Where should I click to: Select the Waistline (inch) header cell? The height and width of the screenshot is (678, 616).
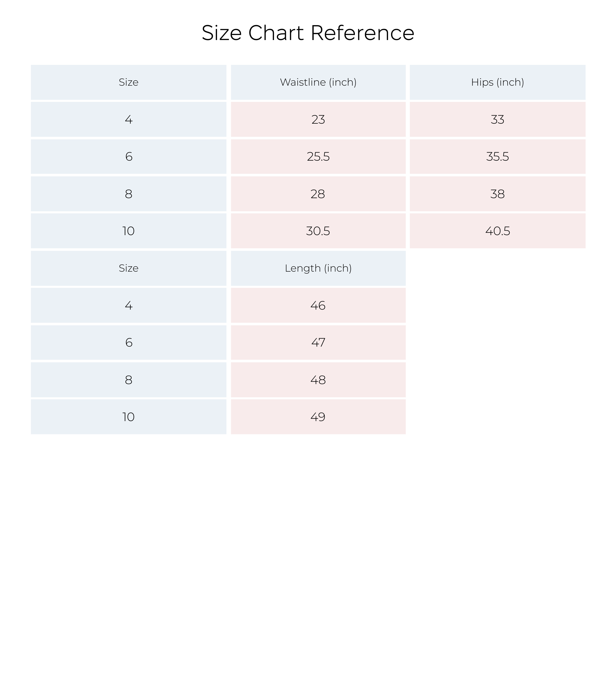318,82
